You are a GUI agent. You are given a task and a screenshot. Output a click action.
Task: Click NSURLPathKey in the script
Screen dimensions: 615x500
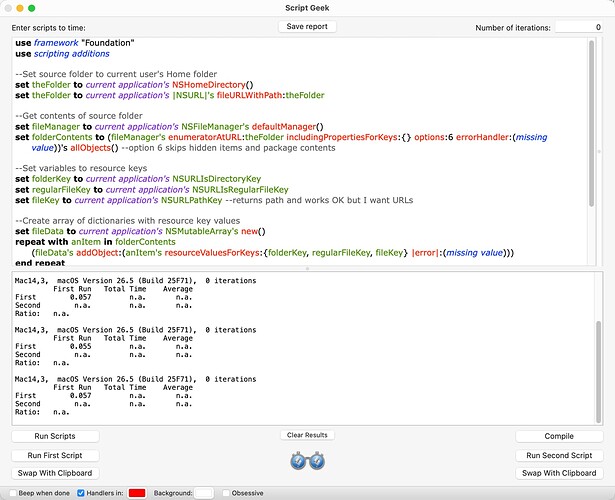pos(192,200)
